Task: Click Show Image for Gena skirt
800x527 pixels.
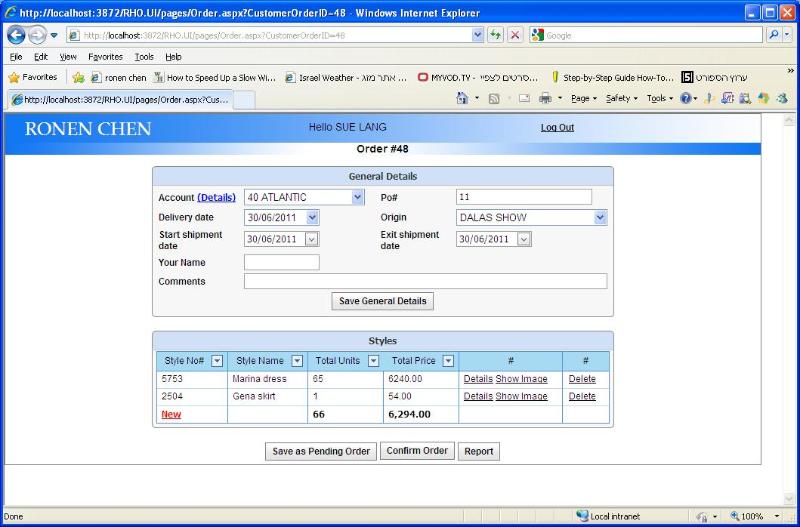Action: point(521,396)
